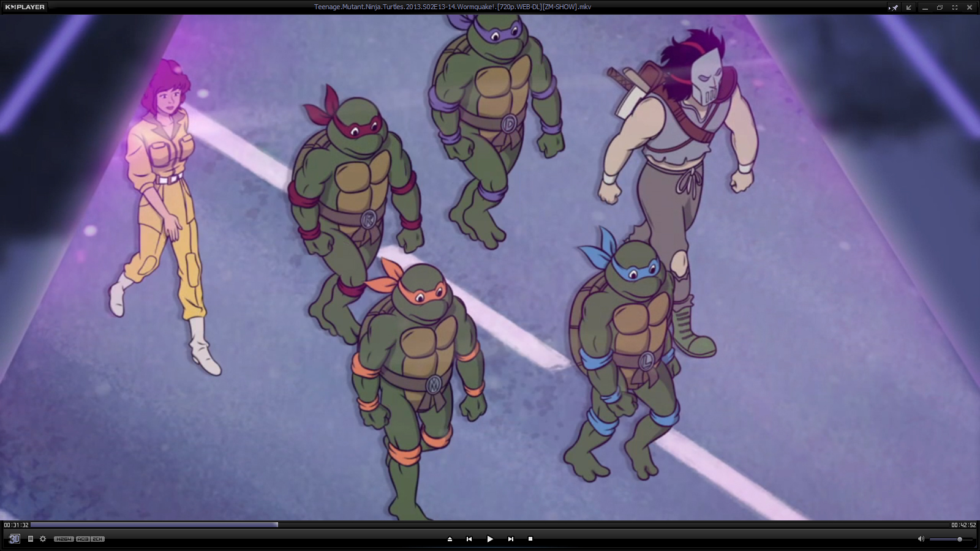Click the video filename in title bar

tap(453, 7)
